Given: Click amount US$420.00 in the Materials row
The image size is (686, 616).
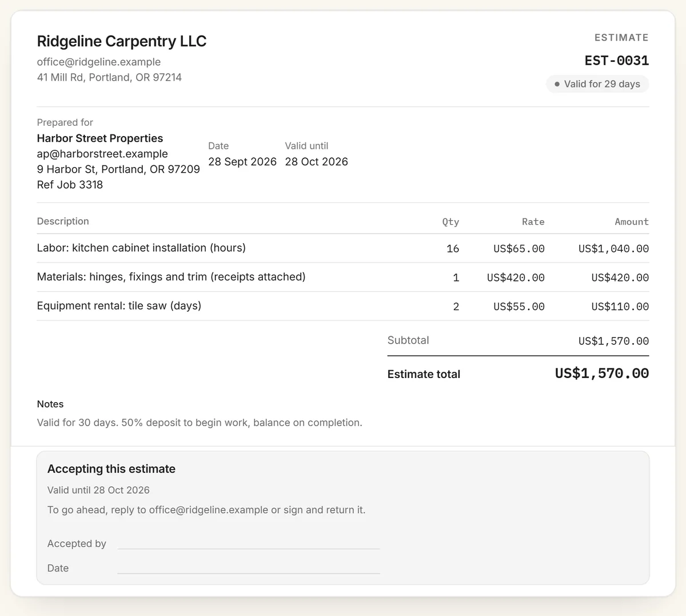Looking at the screenshot, I should pyautogui.click(x=620, y=278).
